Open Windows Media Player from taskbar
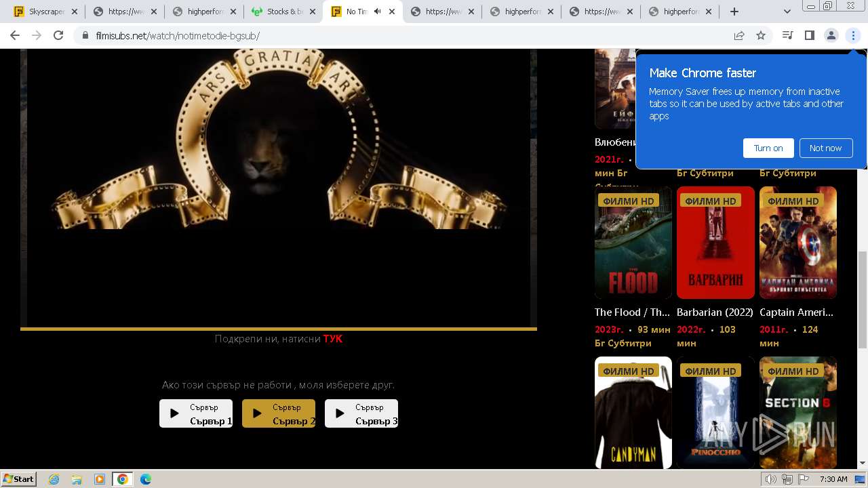Screen dimensions: 868x488 tap(100, 479)
